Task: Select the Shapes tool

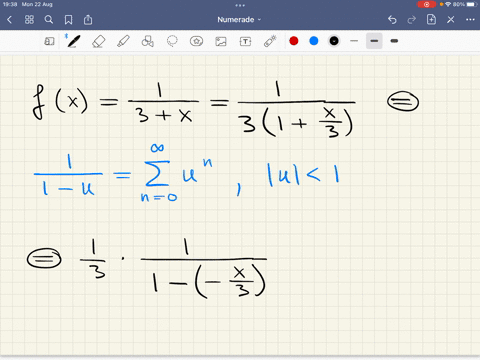Action: coord(147,41)
